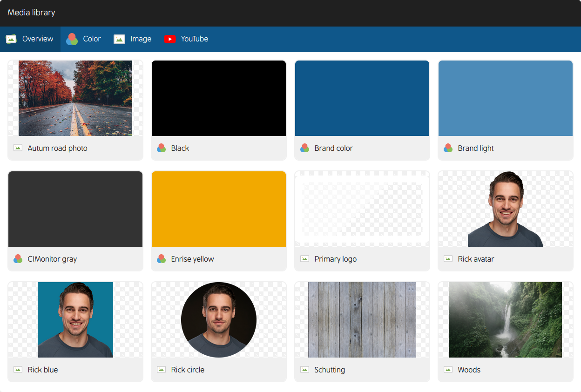Click the color wheel icon next to Black
This screenshot has width=581, height=392.
click(x=161, y=148)
